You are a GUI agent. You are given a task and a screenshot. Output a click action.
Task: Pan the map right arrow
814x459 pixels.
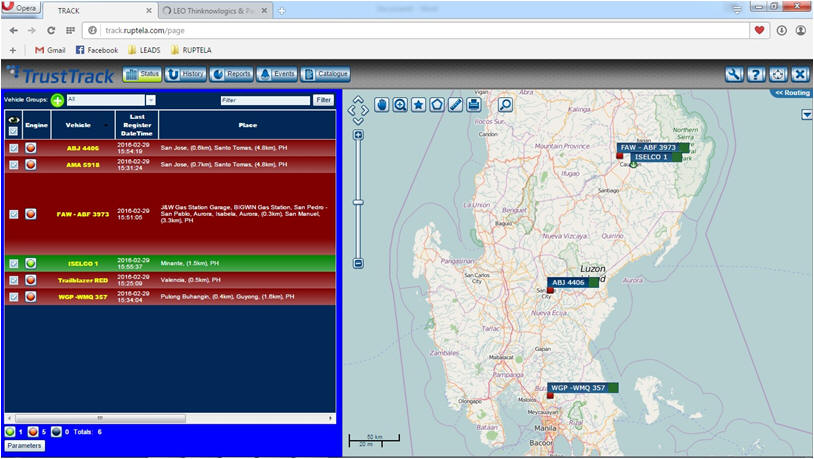[x=365, y=110]
